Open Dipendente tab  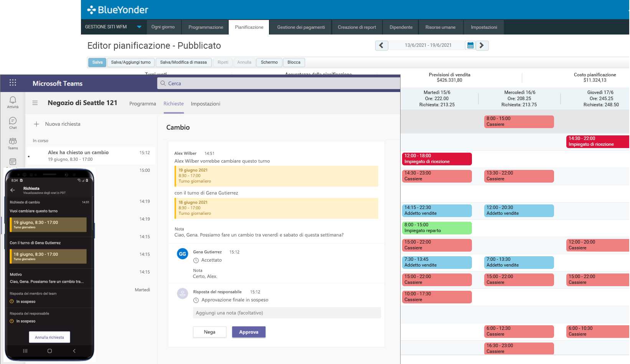click(x=401, y=27)
